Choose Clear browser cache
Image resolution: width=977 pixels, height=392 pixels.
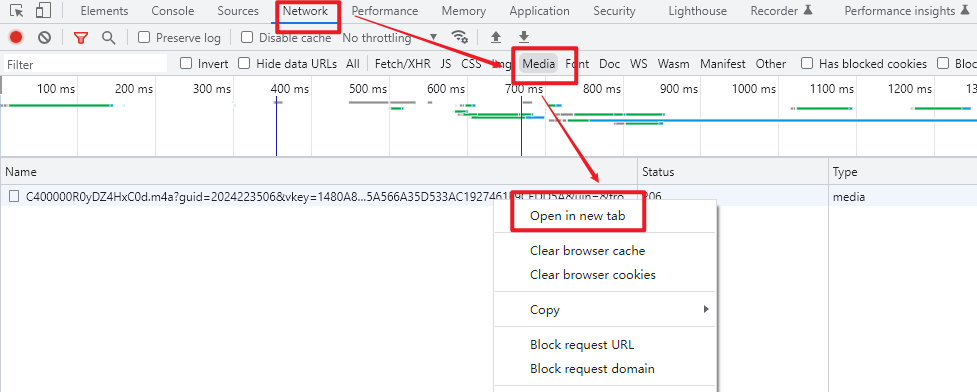588,251
